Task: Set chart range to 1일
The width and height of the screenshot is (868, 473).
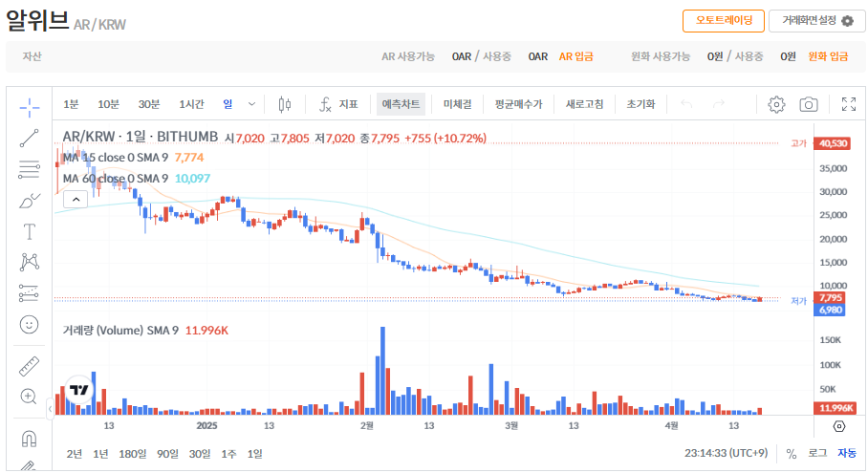Action: 254,454
